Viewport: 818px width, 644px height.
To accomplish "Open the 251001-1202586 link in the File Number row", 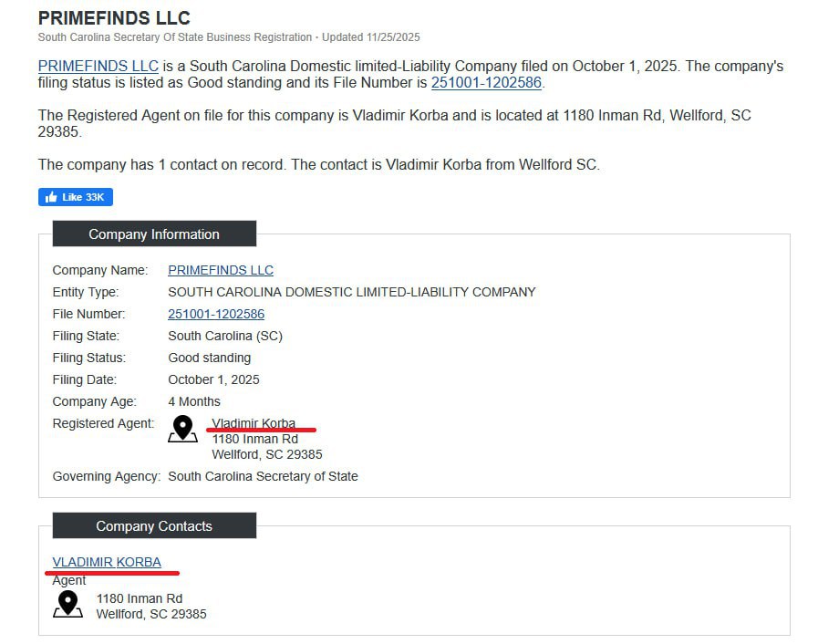I will [216, 314].
